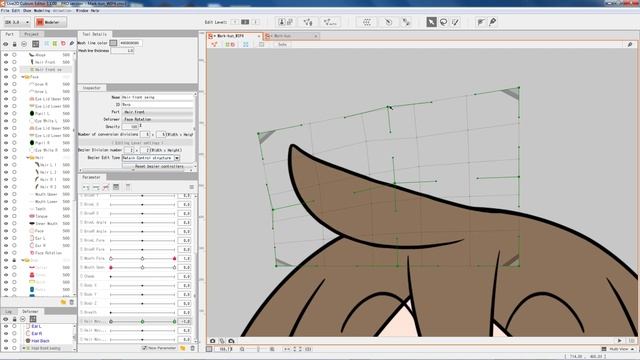
Task: Click the red delete keyform icon in Parameter toolbar
Action: click(106, 187)
